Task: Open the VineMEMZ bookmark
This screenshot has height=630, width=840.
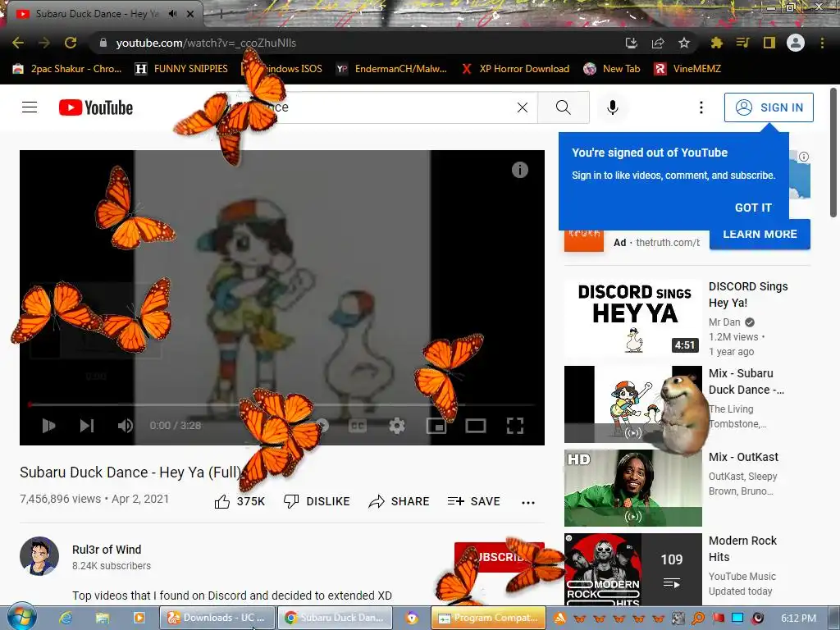Action: point(688,69)
